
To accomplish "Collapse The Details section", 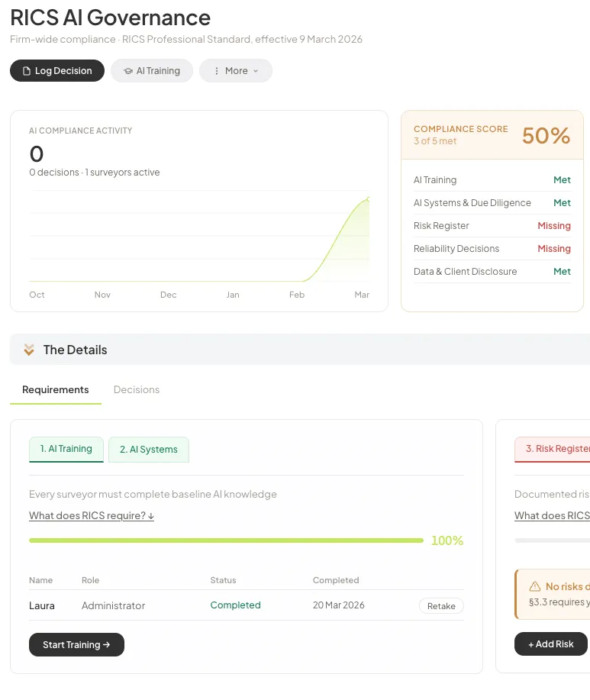I will tap(75, 350).
